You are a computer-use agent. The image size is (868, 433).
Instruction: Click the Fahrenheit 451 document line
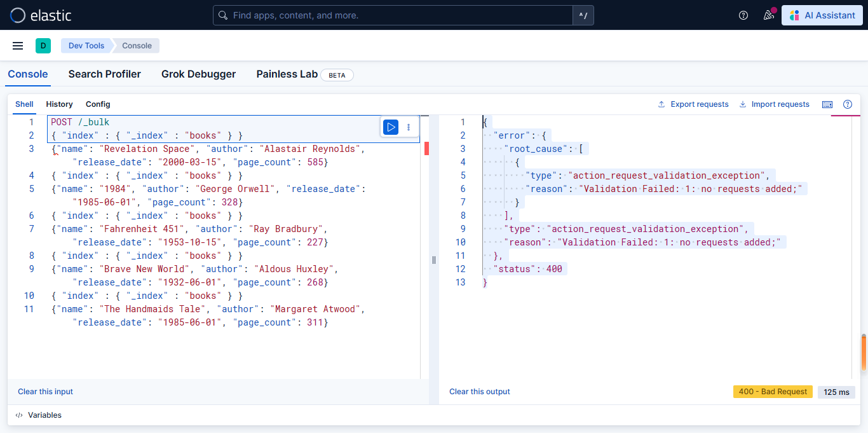click(189, 236)
